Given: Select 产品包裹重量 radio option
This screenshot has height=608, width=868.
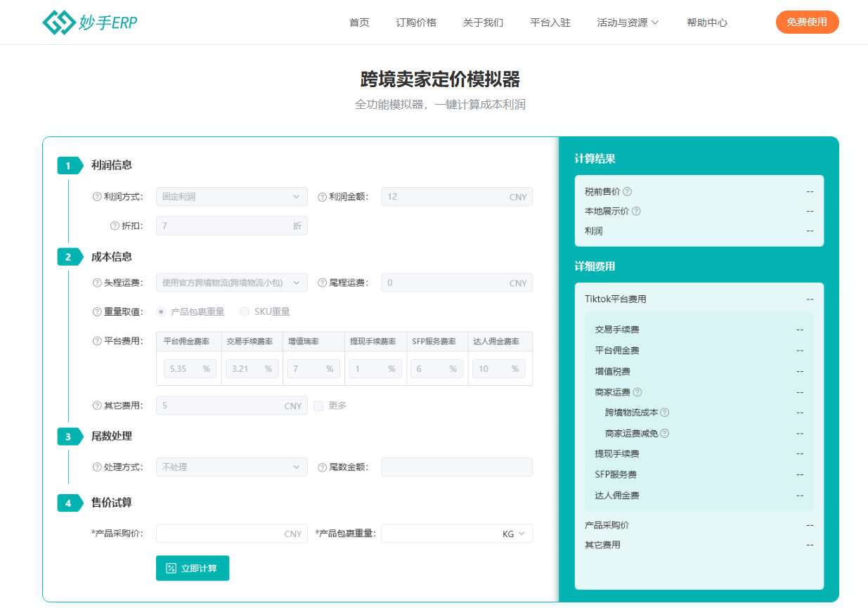Looking at the screenshot, I should [x=162, y=311].
